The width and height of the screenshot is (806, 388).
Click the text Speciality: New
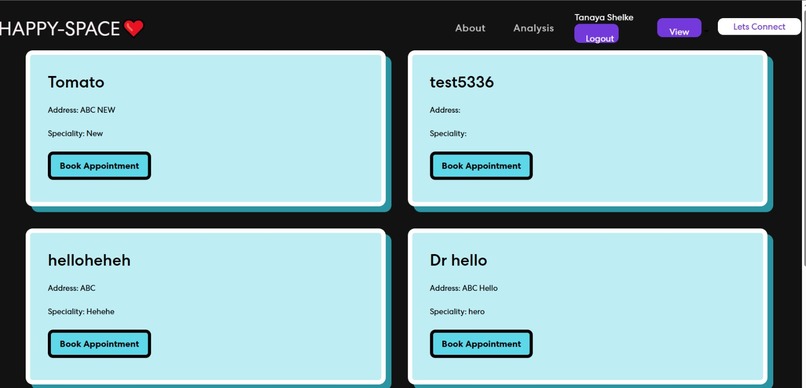[75, 134]
